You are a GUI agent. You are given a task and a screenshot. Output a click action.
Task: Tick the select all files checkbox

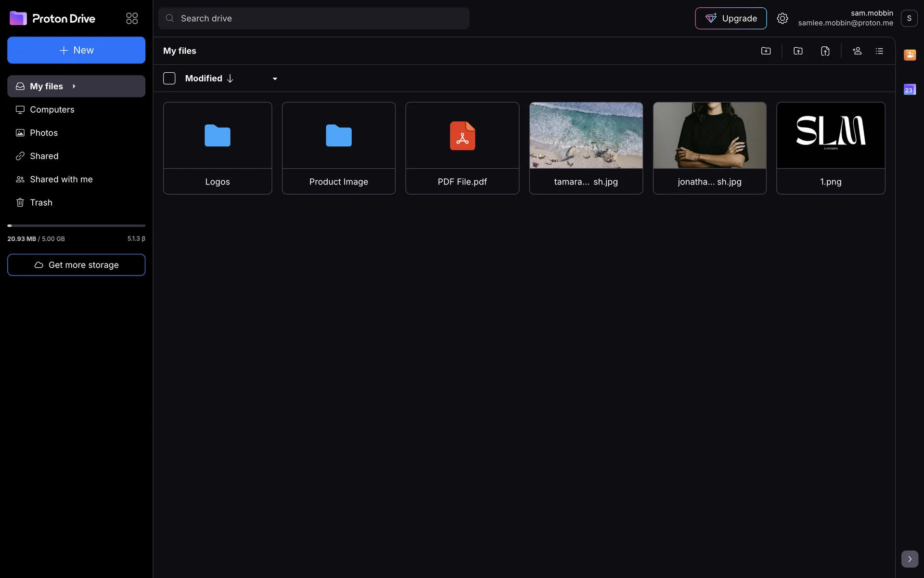pos(169,79)
